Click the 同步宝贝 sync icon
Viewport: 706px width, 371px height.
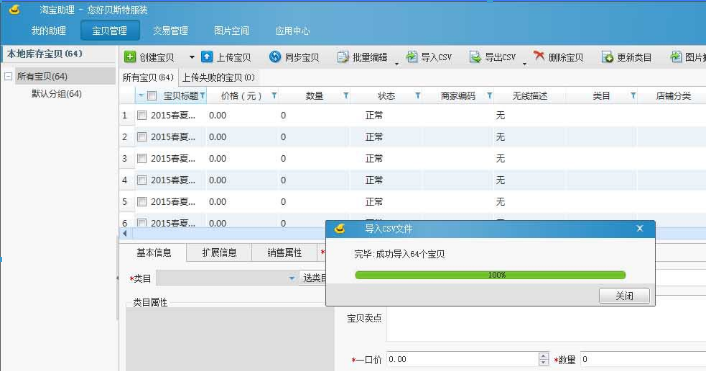coord(275,57)
